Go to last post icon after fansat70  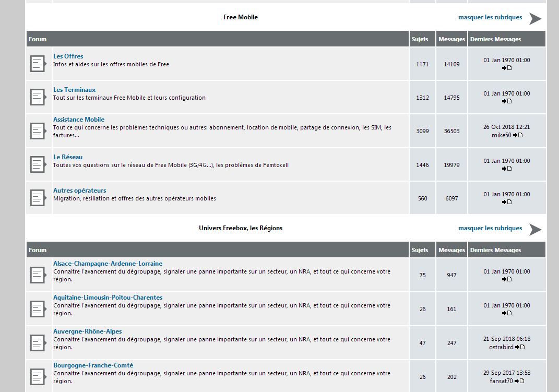[519, 381]
